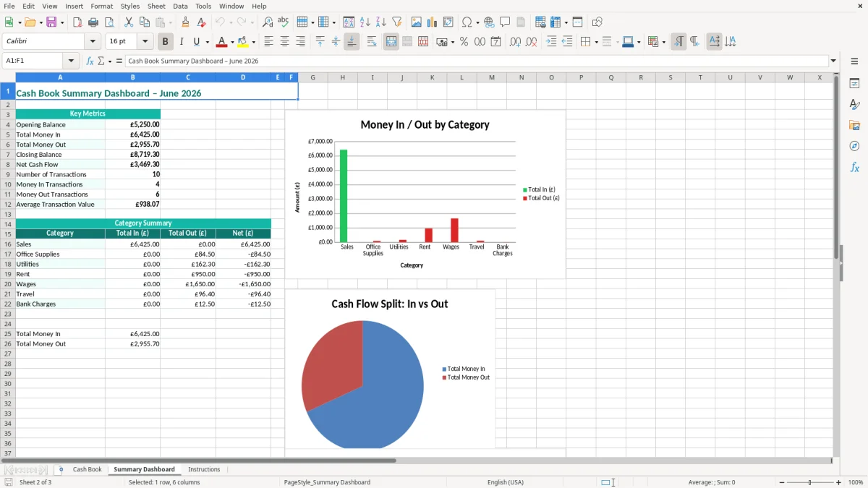Switch to the Instructions sheet tab
868x488 pixels.
click(x=204, y=470)
